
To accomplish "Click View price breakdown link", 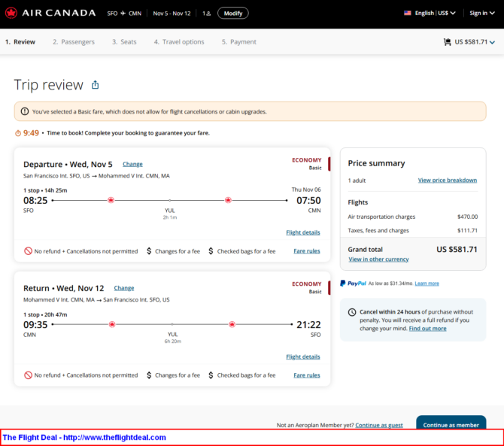I will click(448, 181).
